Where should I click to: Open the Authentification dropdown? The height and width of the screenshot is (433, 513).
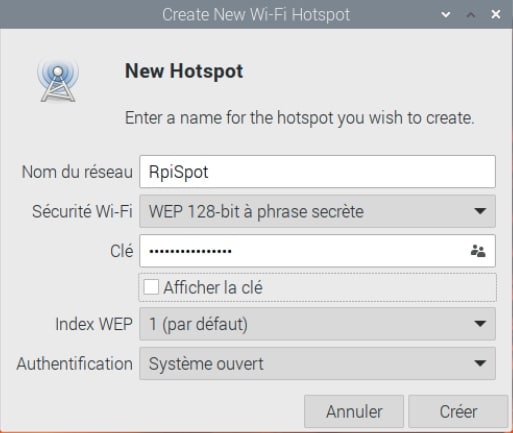[317, 363]
